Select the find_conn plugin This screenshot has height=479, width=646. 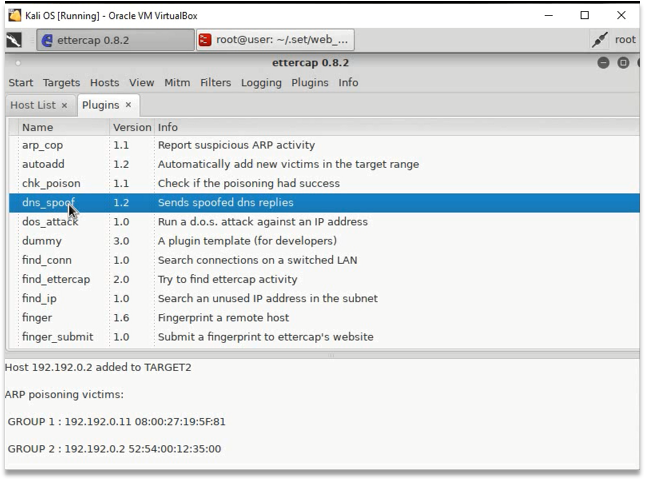click(324, 260)
